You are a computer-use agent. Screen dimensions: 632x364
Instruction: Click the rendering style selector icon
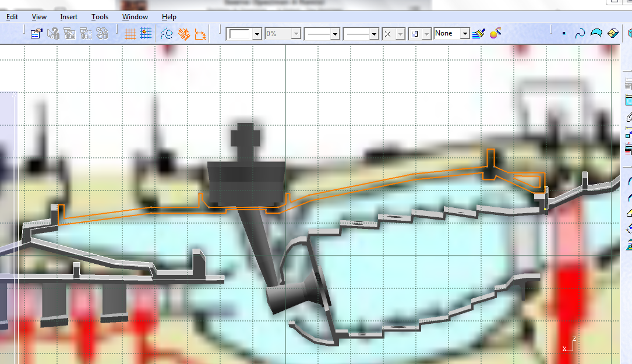coord(415,34)
